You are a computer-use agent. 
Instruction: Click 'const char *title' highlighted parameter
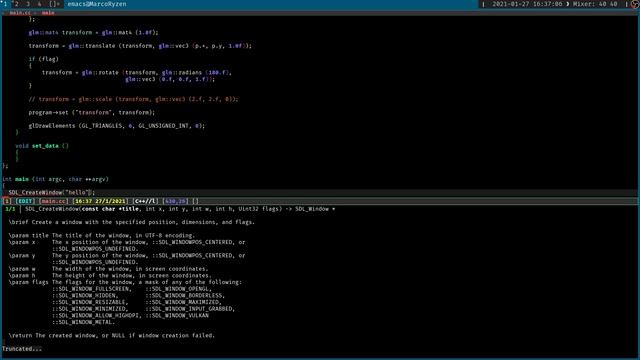tap(110, 209)
